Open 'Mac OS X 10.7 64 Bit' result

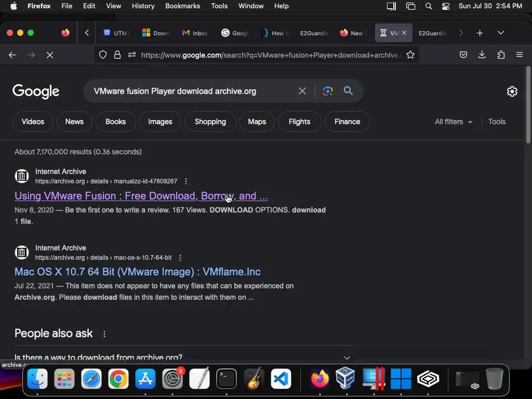point(137,272)
